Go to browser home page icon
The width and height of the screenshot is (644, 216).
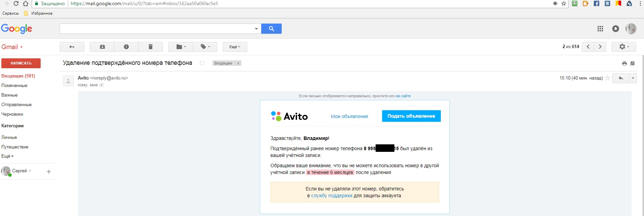[26, 3]
